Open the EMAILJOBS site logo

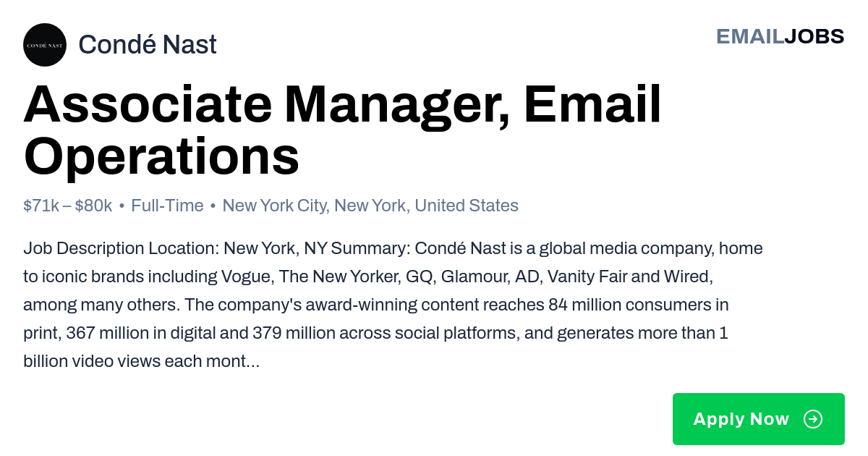[x=780, y=36]
